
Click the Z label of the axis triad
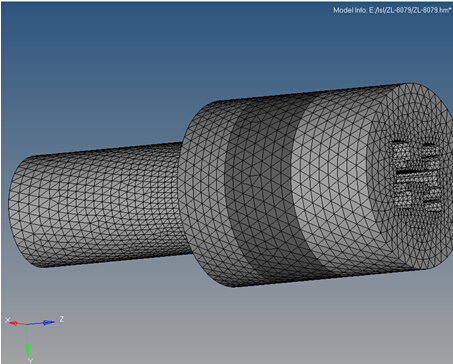[61, 319]
